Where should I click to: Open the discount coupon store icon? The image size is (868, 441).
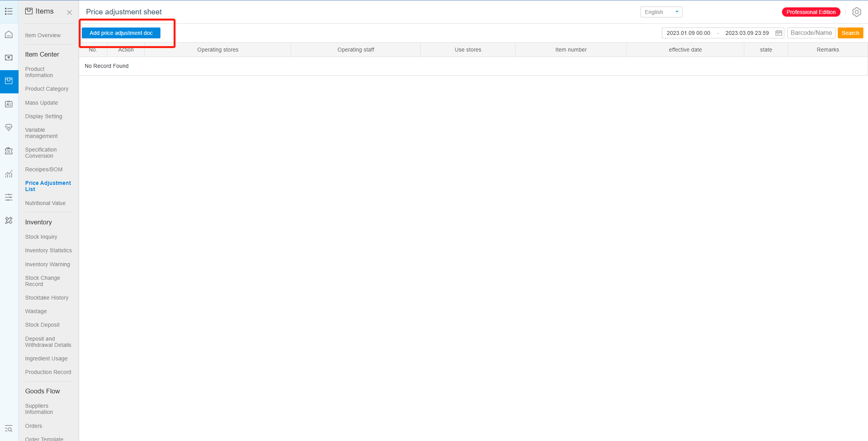[9, 151]
